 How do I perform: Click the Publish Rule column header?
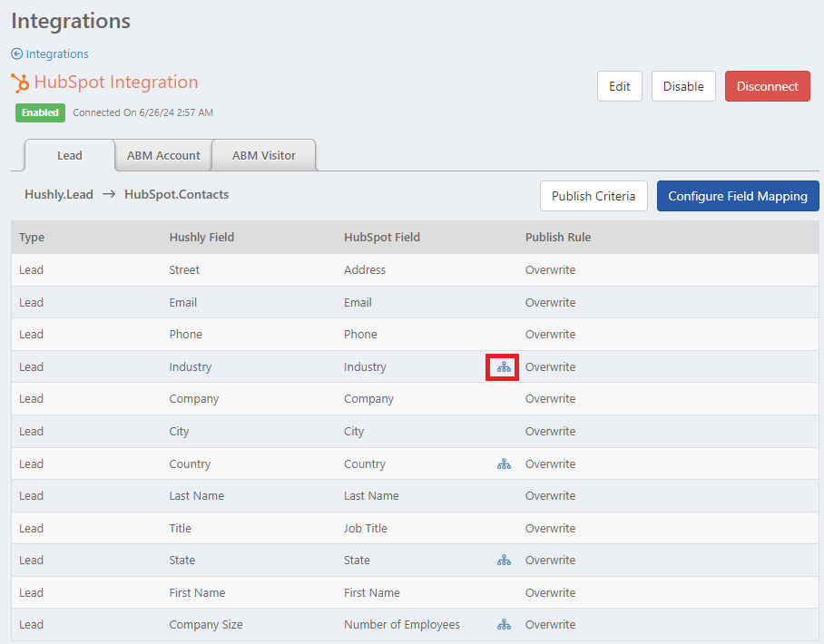coord(558,238)
